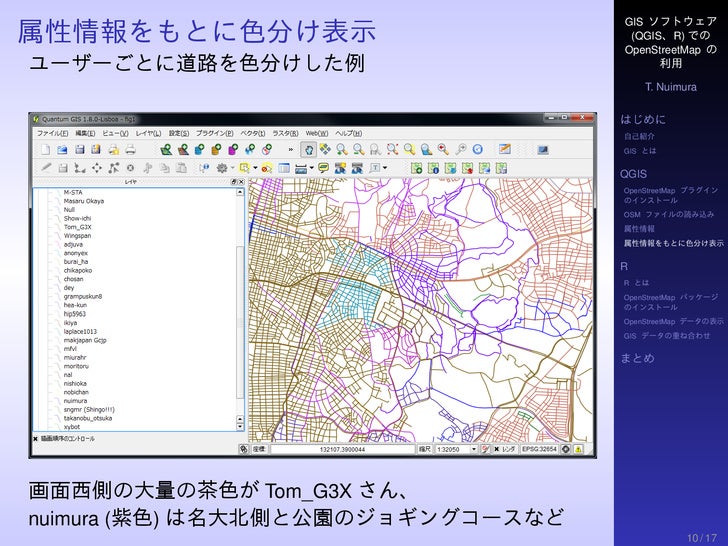Open the ビュー(V) menu
Screen dimensions: 728x546
tap(115, 133)
